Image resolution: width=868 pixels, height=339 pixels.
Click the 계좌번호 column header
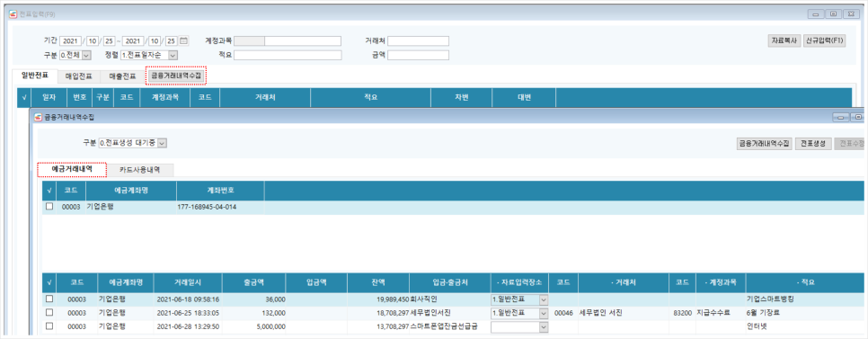click(220, 190)
